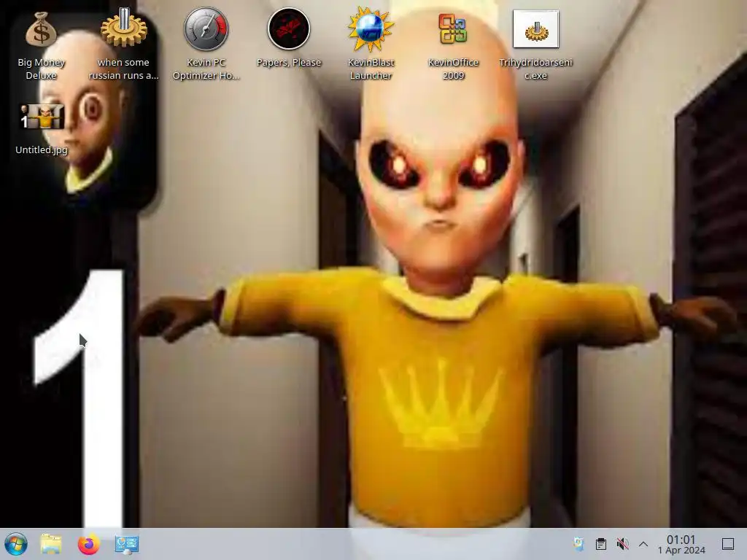Launch Firefox from the taskbar

(88, 544)
